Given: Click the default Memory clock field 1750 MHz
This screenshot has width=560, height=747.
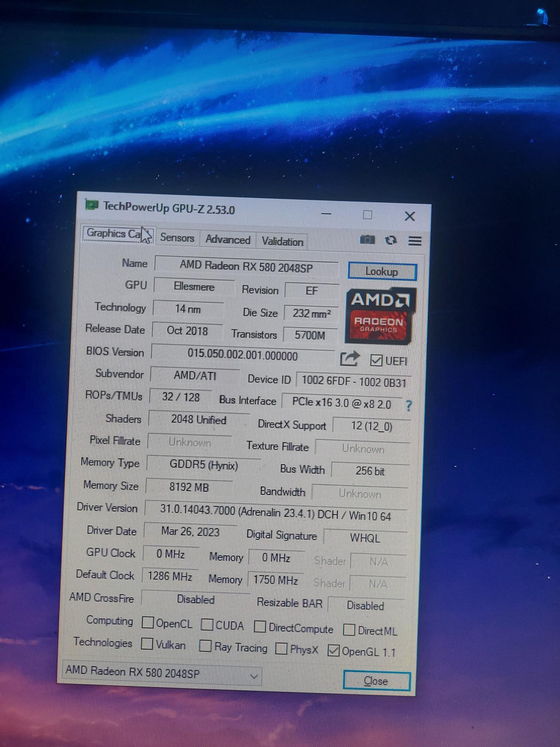Looking at the screenshot, I should pyautogui.click(x=275, y=580).
